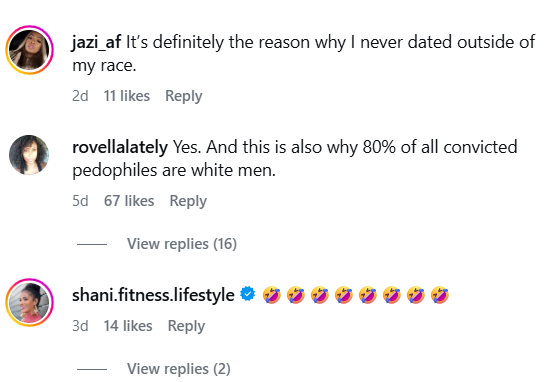Screen dimensions: 558x382
Task: Click the blue verified badge icon
Action: tap(248, 294)
